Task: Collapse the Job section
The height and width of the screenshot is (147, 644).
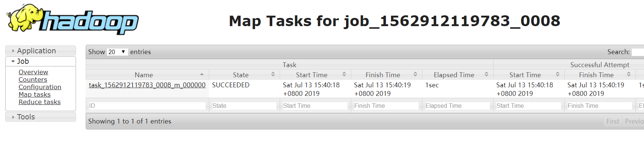Action: pyautogui.click(x=41, y=61)
